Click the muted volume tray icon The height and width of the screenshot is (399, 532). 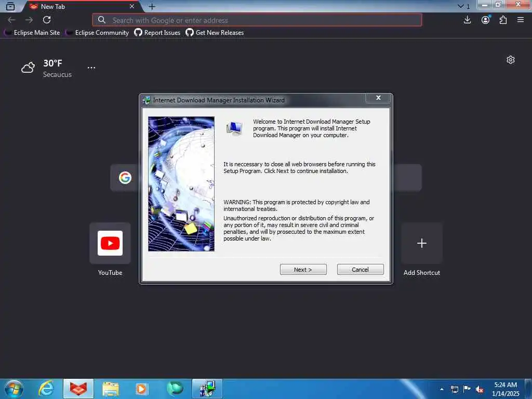[x=480, y=389]
